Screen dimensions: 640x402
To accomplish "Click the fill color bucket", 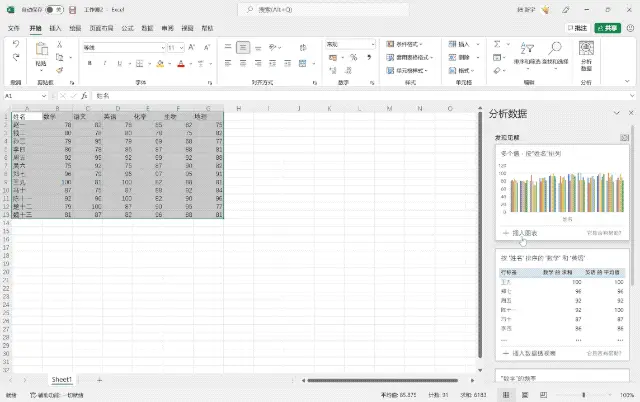I will tap(160, 64).
